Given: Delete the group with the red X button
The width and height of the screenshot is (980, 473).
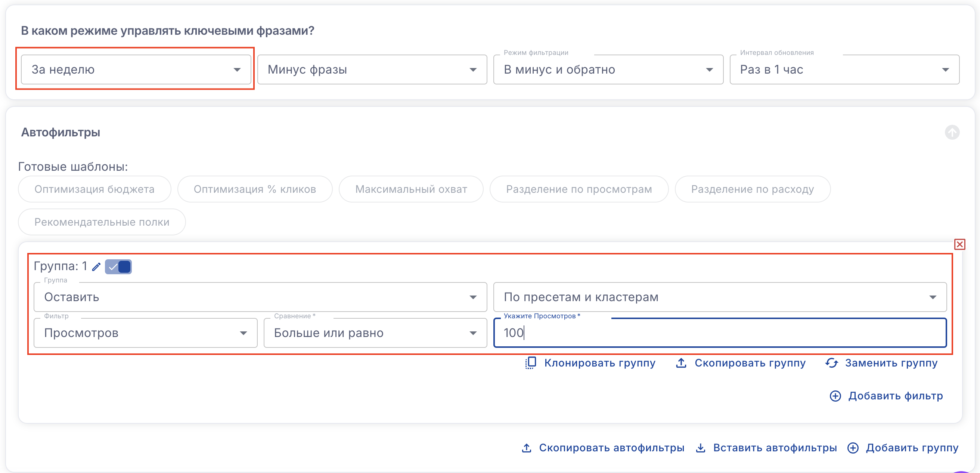Looking at the screenshot, I should coord(959,244).
